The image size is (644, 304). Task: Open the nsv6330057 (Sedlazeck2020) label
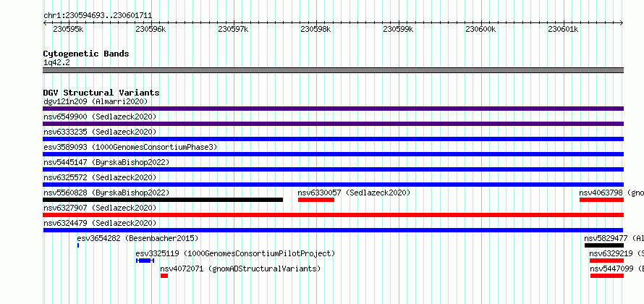point(354,193)
